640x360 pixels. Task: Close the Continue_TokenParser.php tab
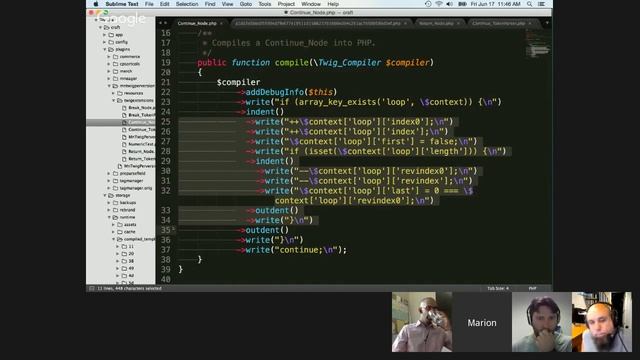[530, 23]
